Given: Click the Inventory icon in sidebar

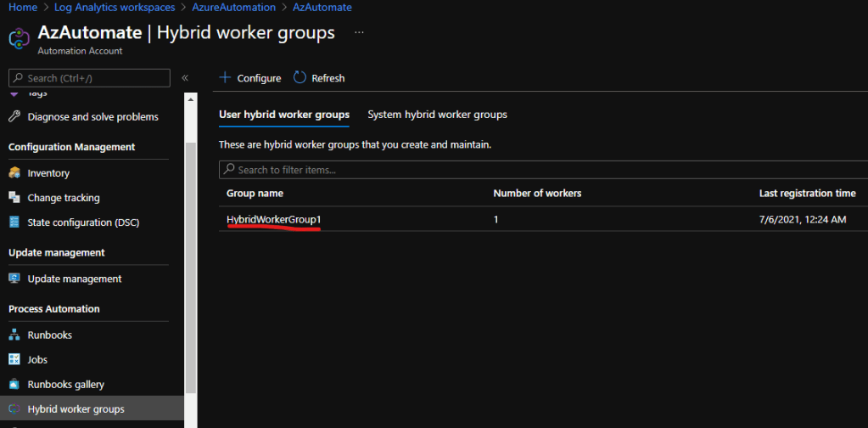Looking at the screenshot, I should (x=14, y=173).
